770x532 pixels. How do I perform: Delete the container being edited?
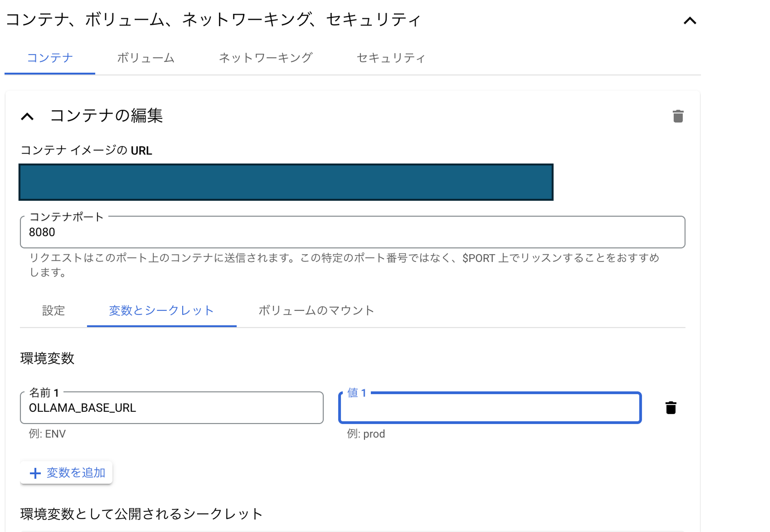coord(677,116)
